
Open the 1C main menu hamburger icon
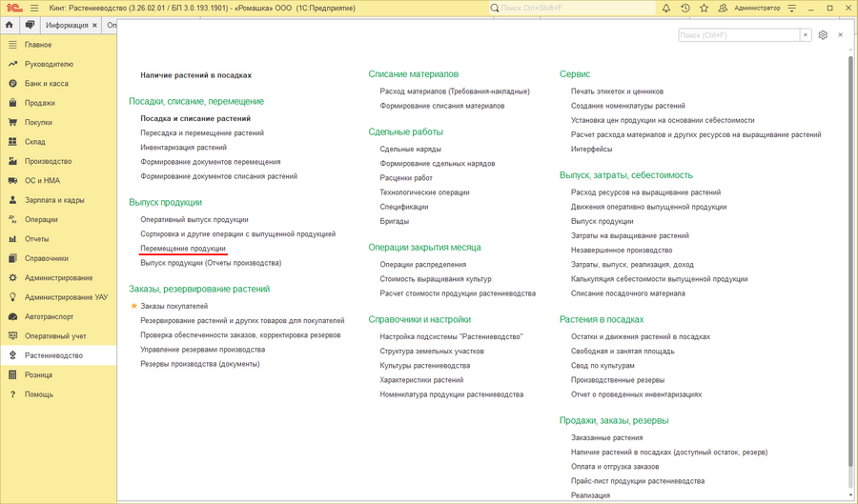[x=34, y=9]
